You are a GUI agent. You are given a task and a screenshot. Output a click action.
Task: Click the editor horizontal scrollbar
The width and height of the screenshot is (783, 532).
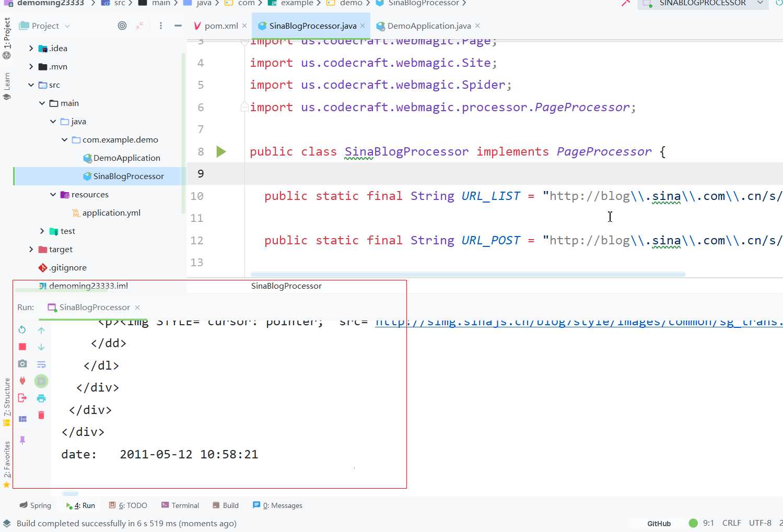pyautogui.click(x=468, y=274)
